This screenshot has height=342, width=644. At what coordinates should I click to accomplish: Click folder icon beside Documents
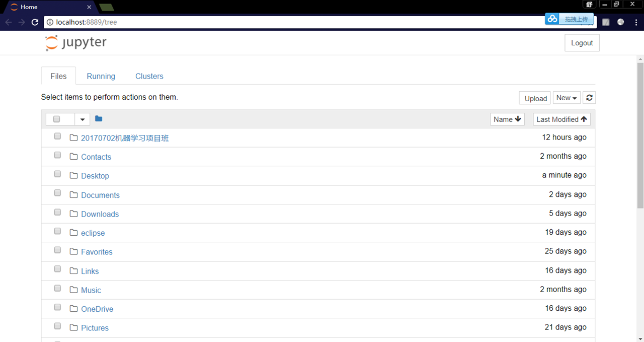click(74, 194)
